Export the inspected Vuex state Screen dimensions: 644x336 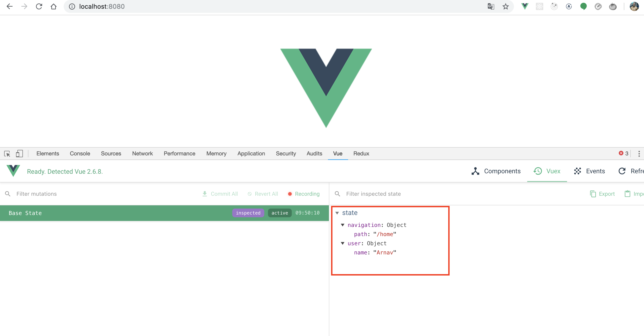click(602, 194)
